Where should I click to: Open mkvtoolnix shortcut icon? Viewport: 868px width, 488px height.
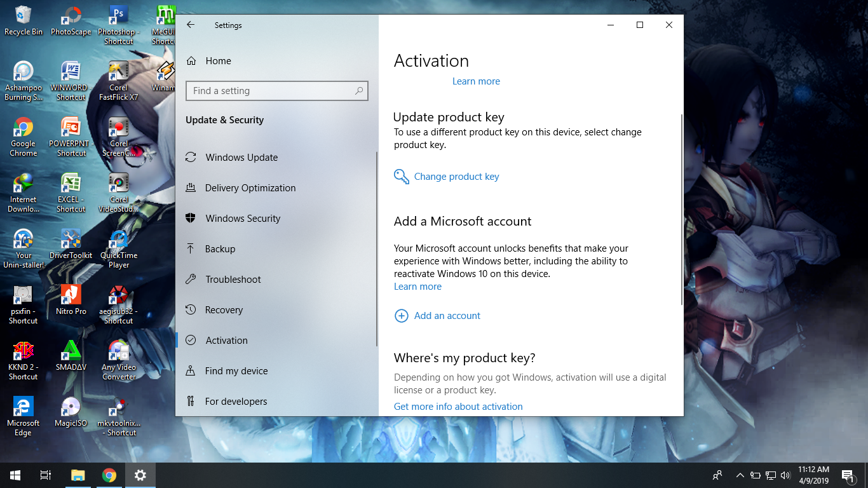tap(119, 417)
